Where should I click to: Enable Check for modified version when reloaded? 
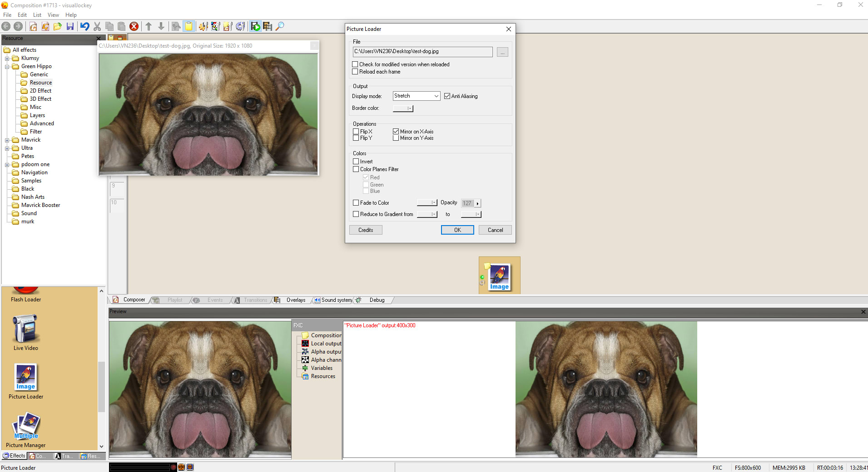point(355,64)
